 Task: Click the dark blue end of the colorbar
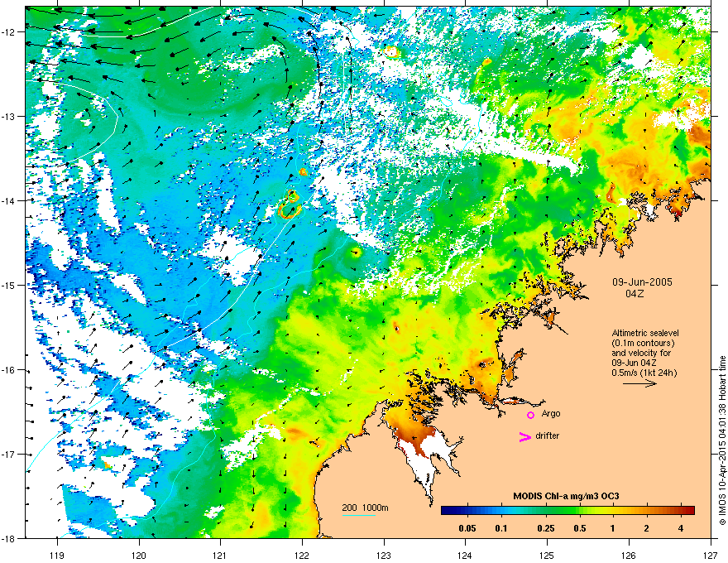point(447,511)
